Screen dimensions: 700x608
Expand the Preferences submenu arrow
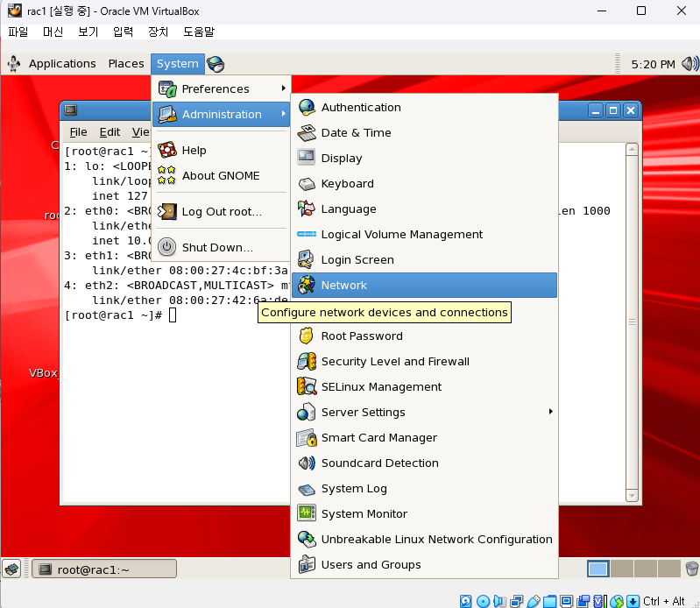coord(283,88)
